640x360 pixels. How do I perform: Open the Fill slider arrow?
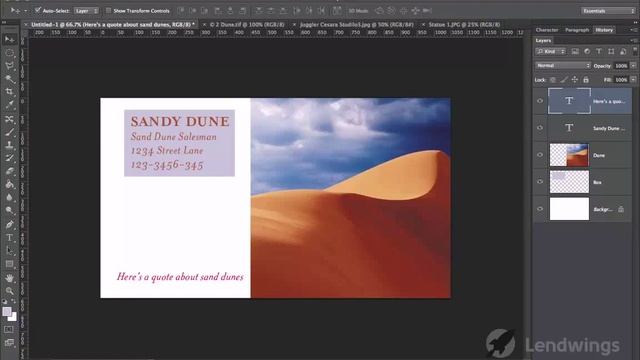633,80
